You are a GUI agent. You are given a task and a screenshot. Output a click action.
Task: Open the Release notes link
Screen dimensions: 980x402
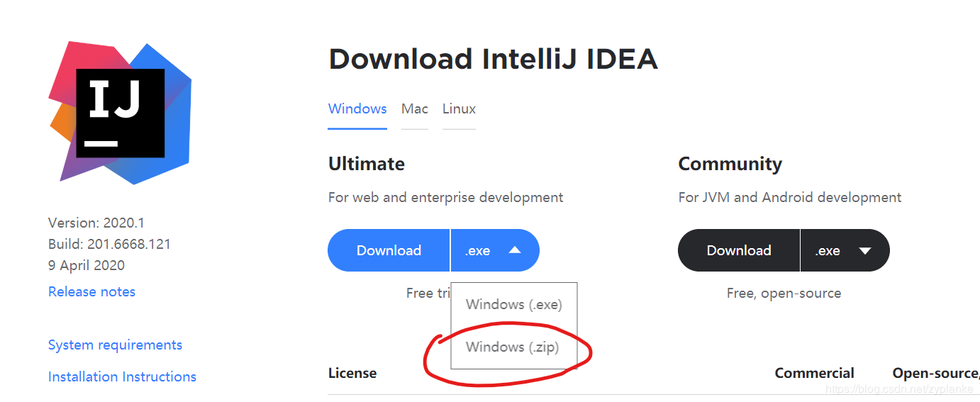[91, 291]
